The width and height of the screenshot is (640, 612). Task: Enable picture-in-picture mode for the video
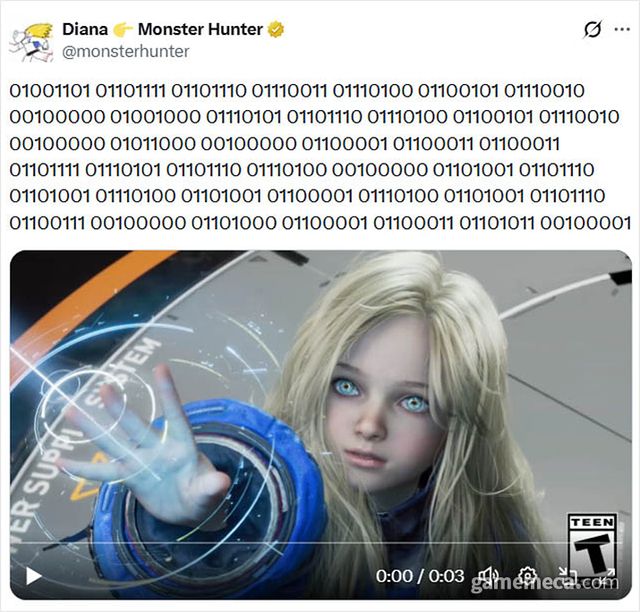(x=567, y=576)
